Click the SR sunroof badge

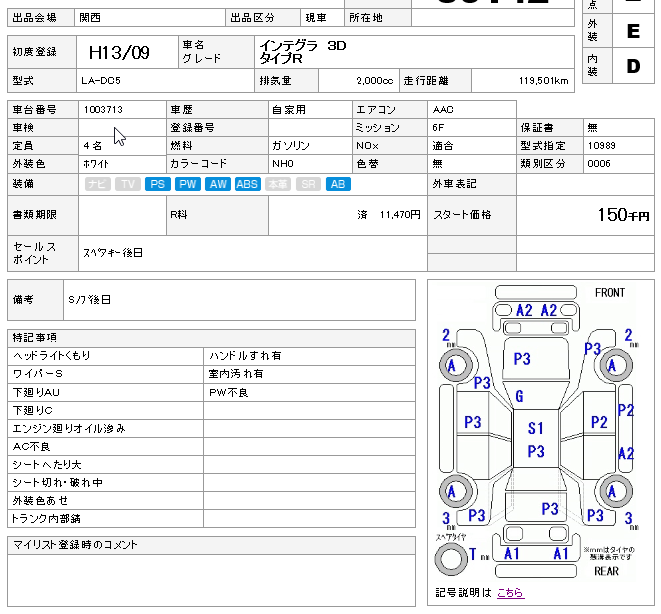(x=309, y=184)
